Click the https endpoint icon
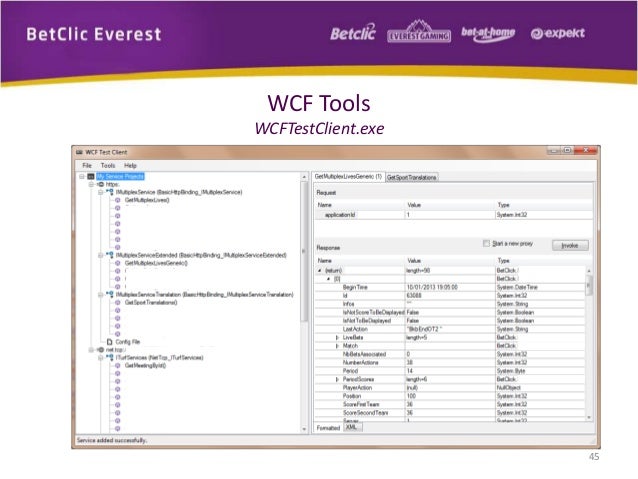638x479 pixels. 100,184
